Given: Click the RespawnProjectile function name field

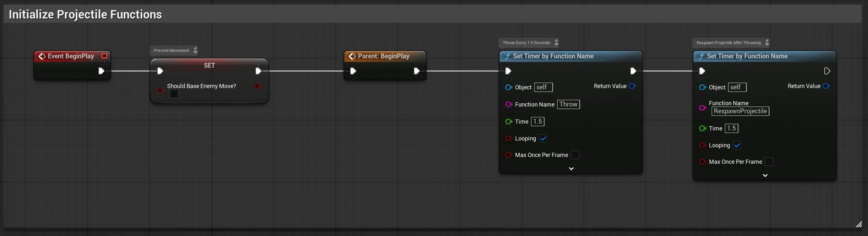Looking at the screenshot, I should coord(740,111).
